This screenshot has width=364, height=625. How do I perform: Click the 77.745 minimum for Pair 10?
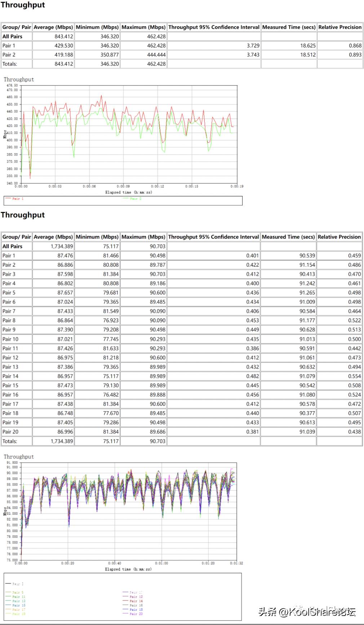[x=111, y=339]
